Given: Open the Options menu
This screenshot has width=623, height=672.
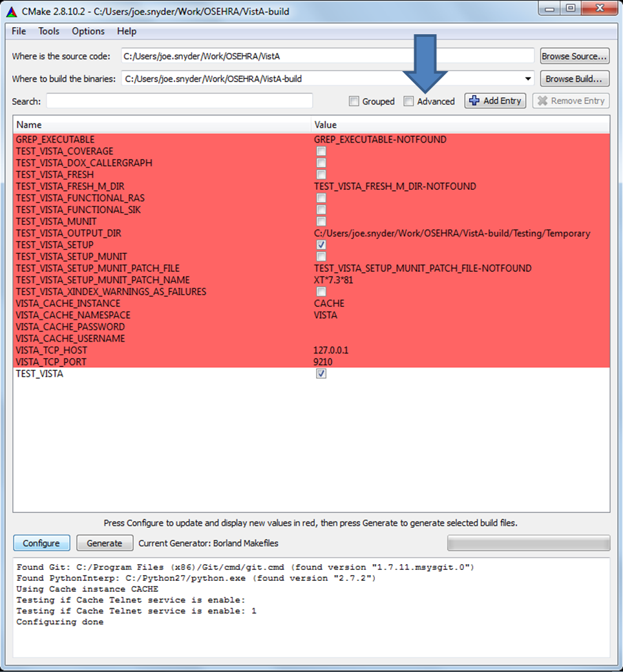Looking at the screenshot, I should pos(88,31).
